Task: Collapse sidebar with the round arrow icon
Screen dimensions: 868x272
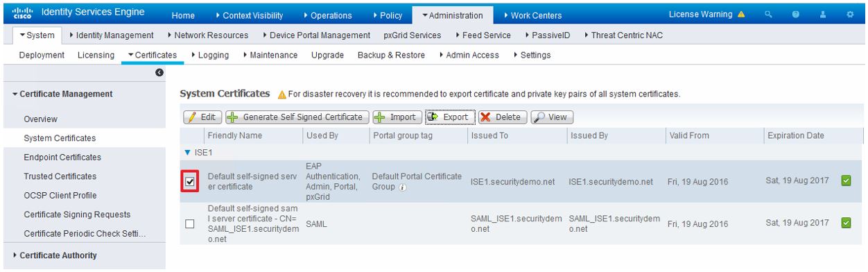Action: pos(159,72)
